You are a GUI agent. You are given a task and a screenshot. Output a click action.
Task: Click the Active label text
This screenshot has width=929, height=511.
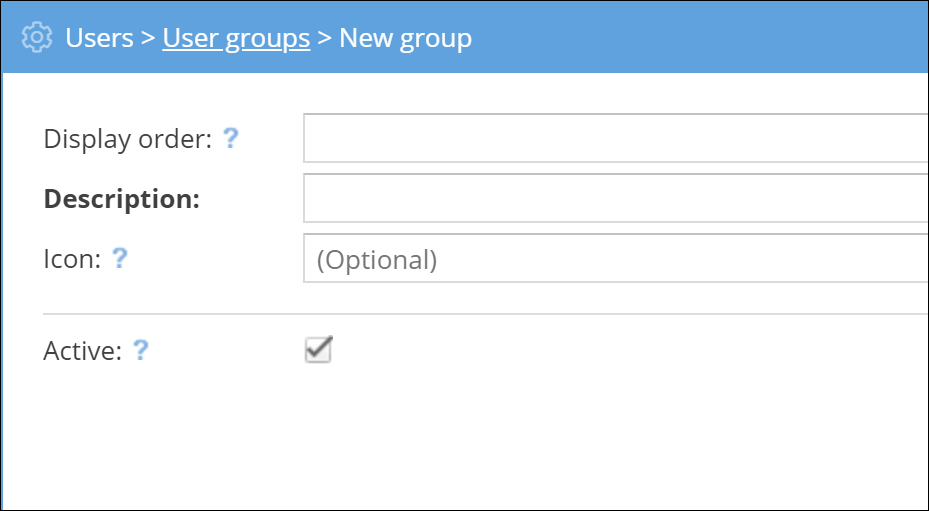[x=82, y=351]
